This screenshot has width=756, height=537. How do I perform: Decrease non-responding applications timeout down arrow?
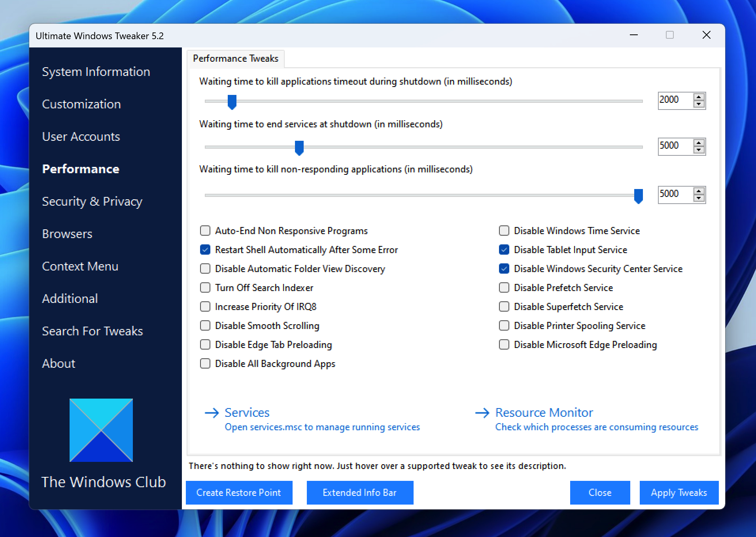point(699,198)
